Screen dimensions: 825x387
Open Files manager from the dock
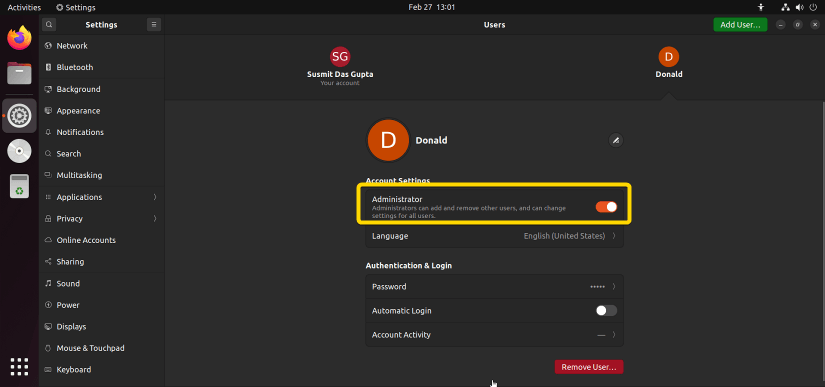tap(19, 73)
